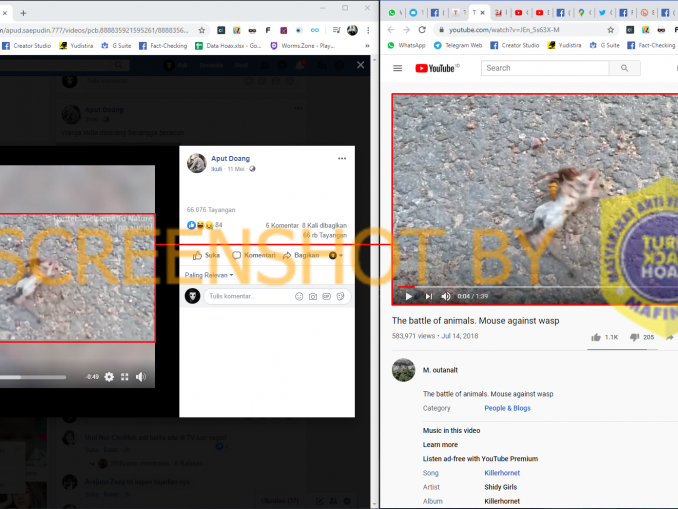
Task: Skip to the next YouTube video
Action: (429, 296)
